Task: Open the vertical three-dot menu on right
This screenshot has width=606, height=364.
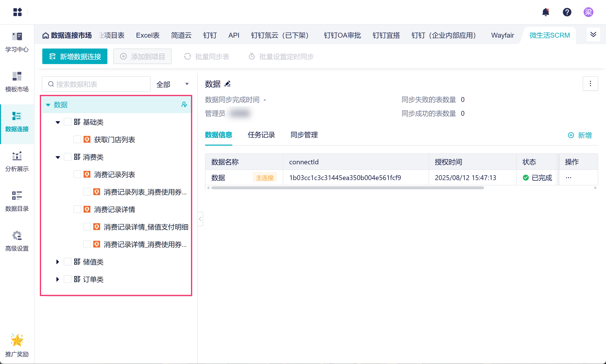Action: 590,84
